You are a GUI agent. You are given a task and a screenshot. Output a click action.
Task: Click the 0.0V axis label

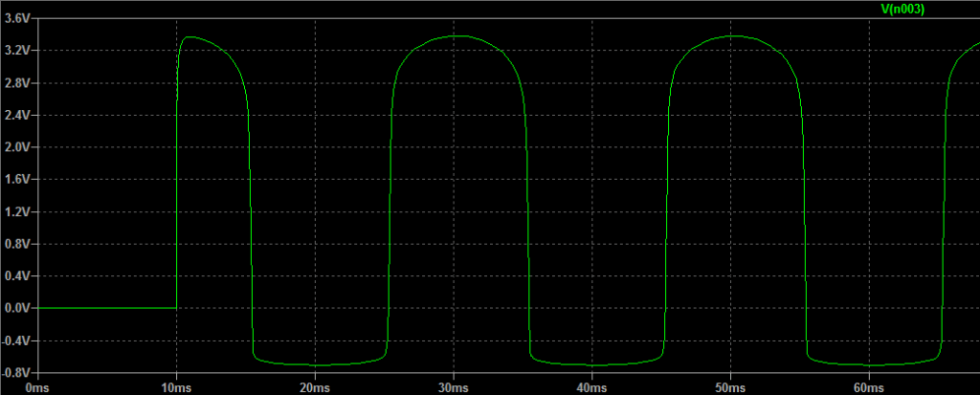pos(17,308)
